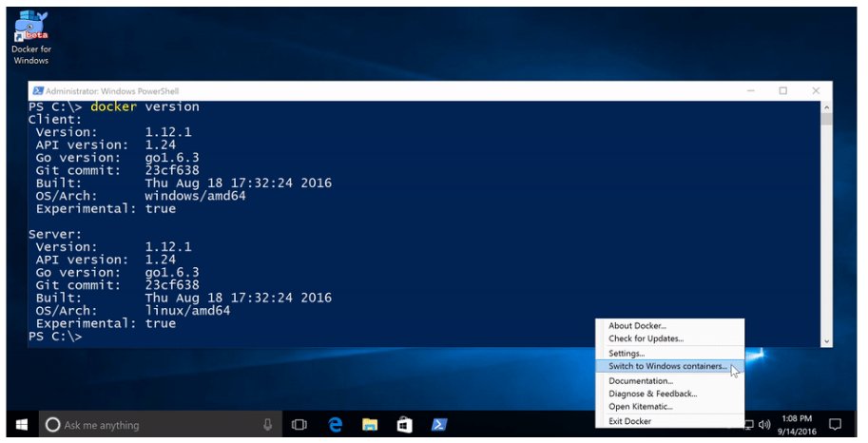Open the Windows Store taskbar icon
This screenshot has height=443, width=868.
(x=405, y=425)
